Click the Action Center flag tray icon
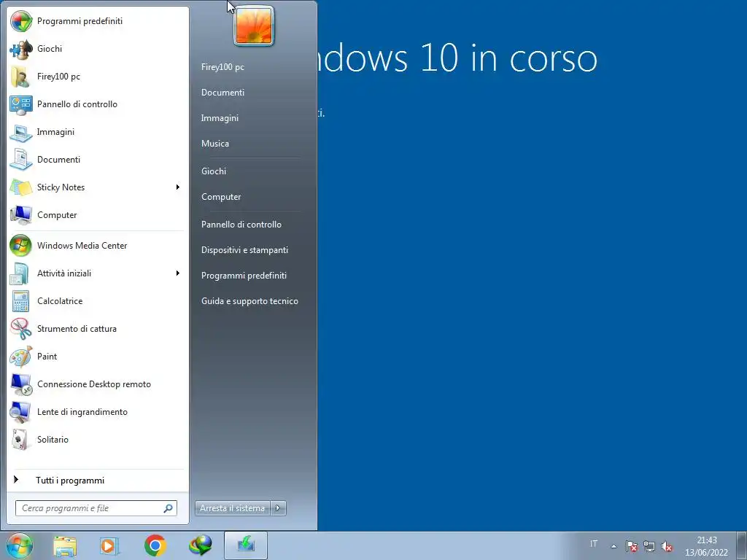The image size is (747, 560). click(632, 546)
